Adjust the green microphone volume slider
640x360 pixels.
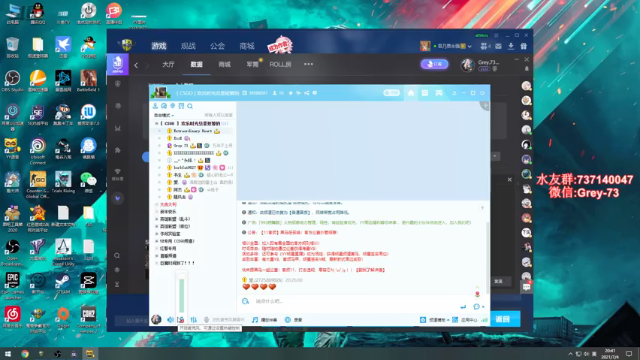pyautogui.click(x=182, y=295)
